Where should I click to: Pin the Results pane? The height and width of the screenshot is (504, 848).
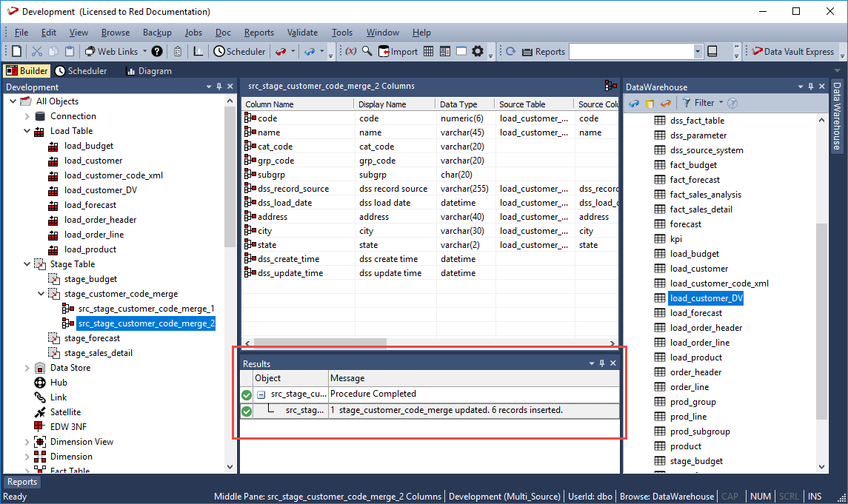pyautogui.click(x=602, y=363)
